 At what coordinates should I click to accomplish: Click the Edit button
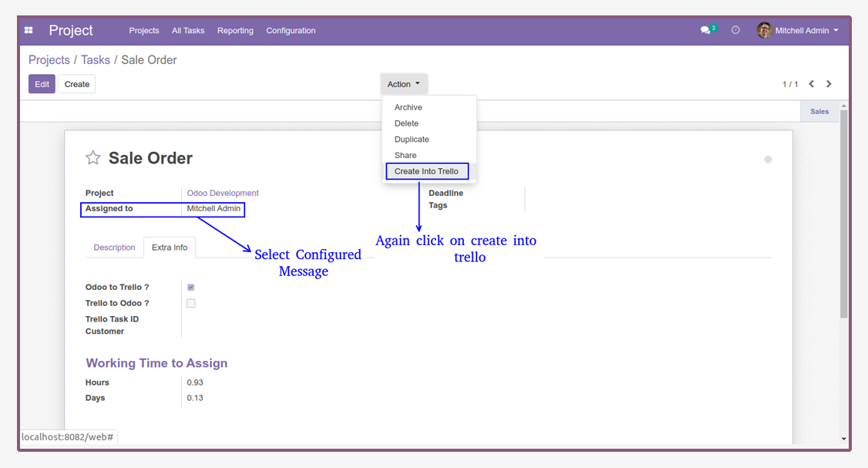[x=42, y=84]
